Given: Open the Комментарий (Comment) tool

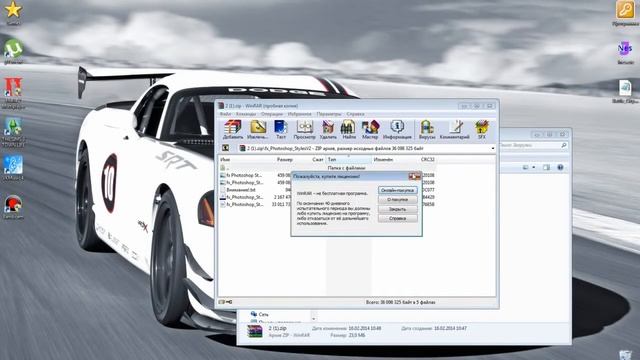Looking at the screenshot, I should 455,129.
